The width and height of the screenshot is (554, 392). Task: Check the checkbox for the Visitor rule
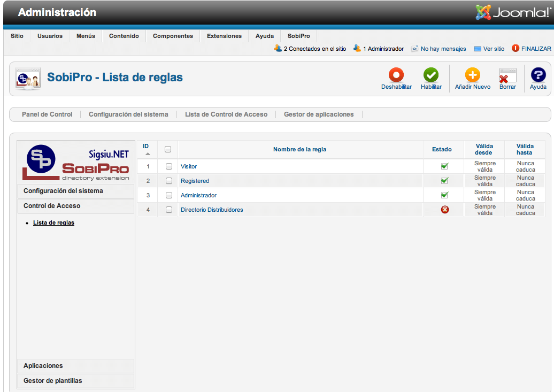pyautogui.click(x=169, y=166)
